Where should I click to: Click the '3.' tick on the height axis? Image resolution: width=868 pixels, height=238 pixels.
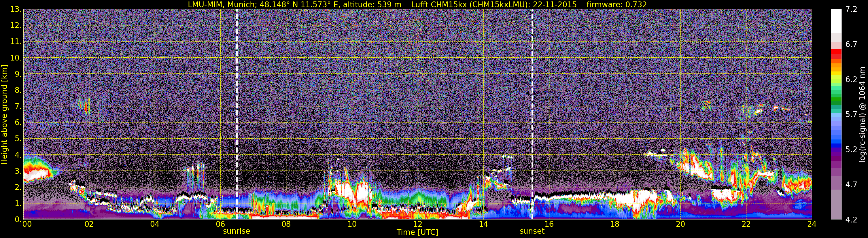pos(18,171)
